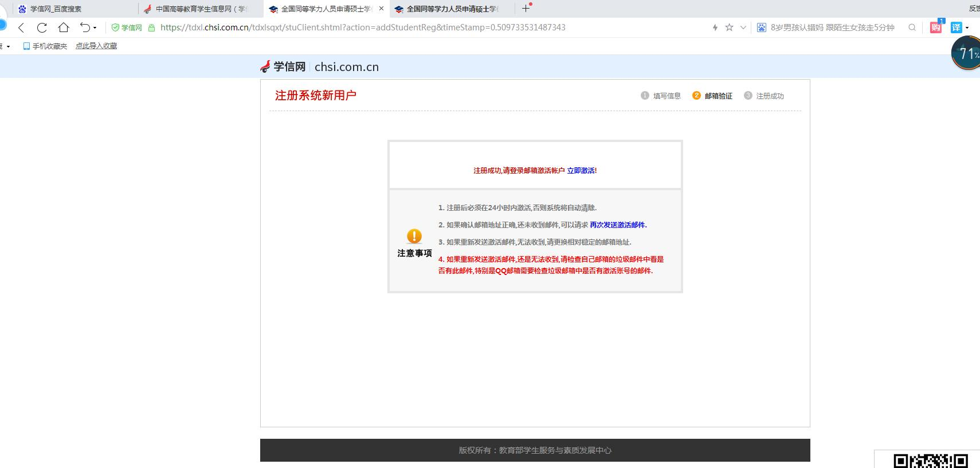Switch to the 中国高等教育学生信息网 tab
980x468 pixels.
coord(201,9)
